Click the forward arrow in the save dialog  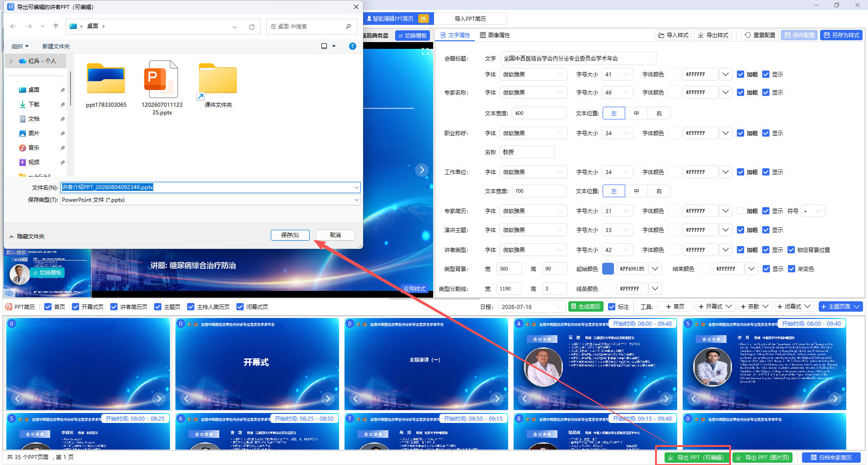click(x=29, y=26)
